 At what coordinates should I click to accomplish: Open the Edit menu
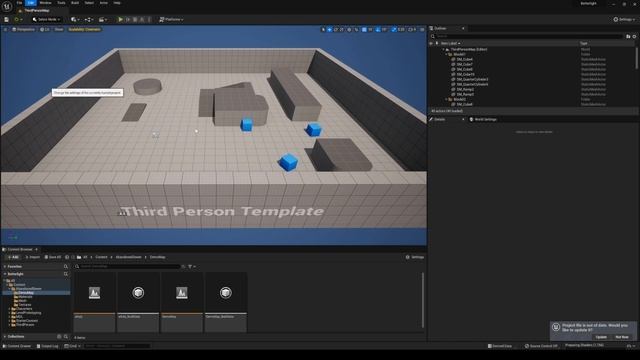pyautogui.click(x=31, y=3)
